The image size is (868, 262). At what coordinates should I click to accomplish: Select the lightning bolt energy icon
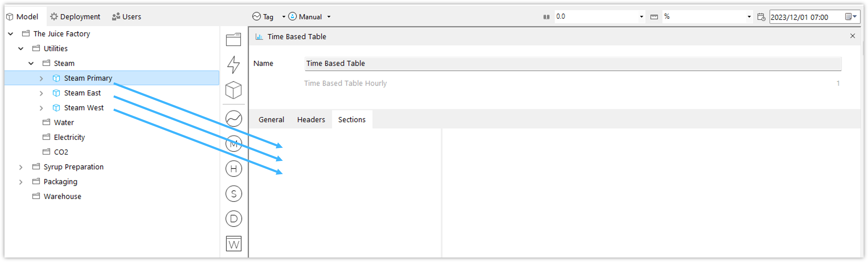pyautogui.click(x=233, y=65)
